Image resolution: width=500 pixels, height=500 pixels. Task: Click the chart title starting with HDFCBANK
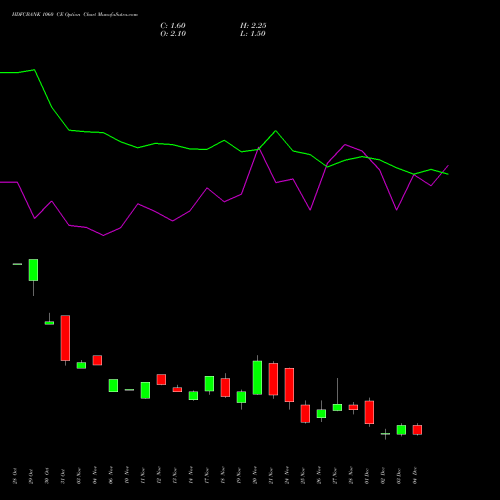coord(75,15)
